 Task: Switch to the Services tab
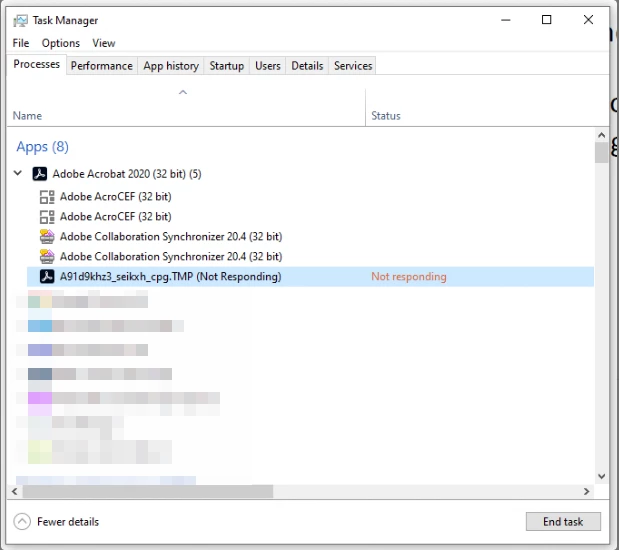click(353, 66)
